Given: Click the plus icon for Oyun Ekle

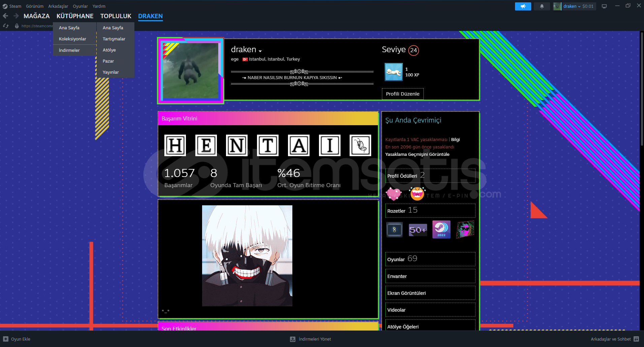Looking at the screenshot, I should 6,339.
